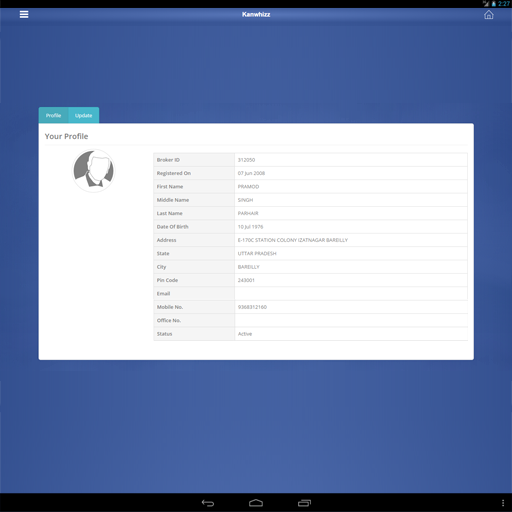Tap the Kanwhizz app title
512x512 pixels.
point(256,14)
